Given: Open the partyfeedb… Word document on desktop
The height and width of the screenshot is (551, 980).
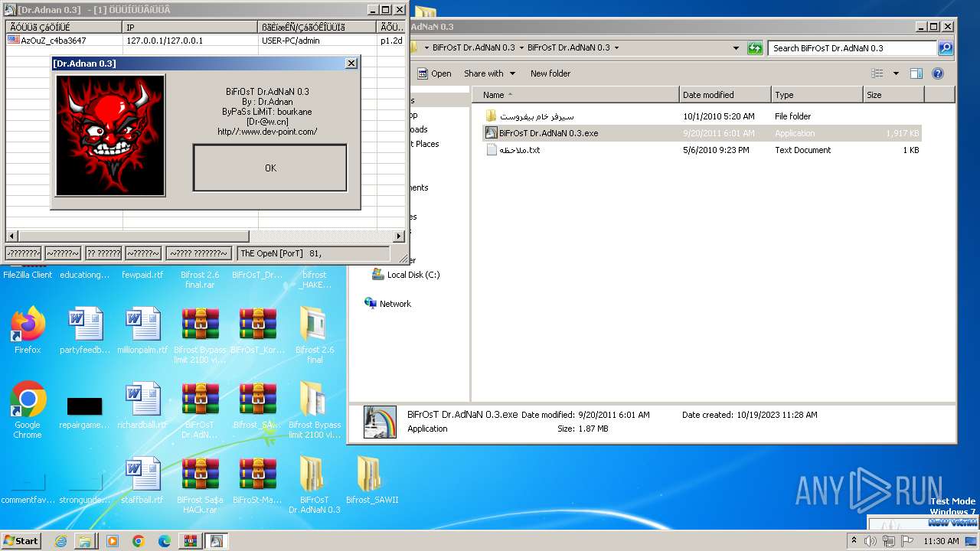Looking at the screenshot, I should click(85, 331).
